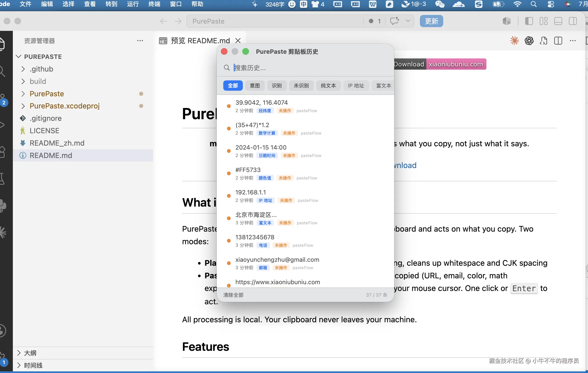Open README_zh.md in explorer

[x=83, y=143]
